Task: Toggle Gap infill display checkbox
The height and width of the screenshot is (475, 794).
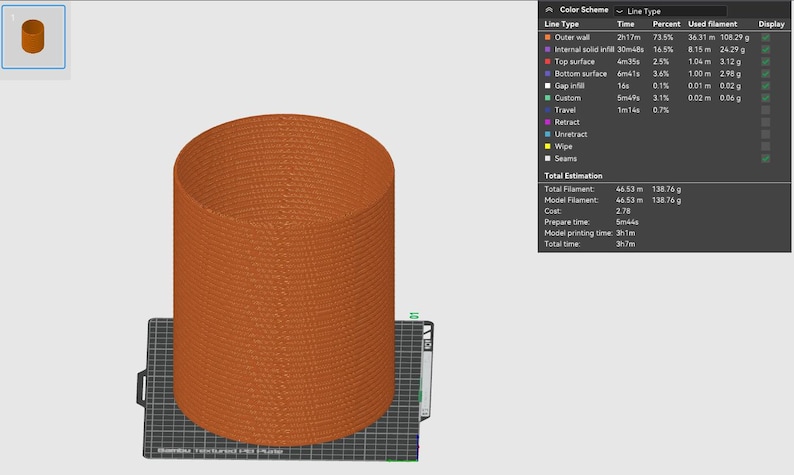Action: (766, 86)
